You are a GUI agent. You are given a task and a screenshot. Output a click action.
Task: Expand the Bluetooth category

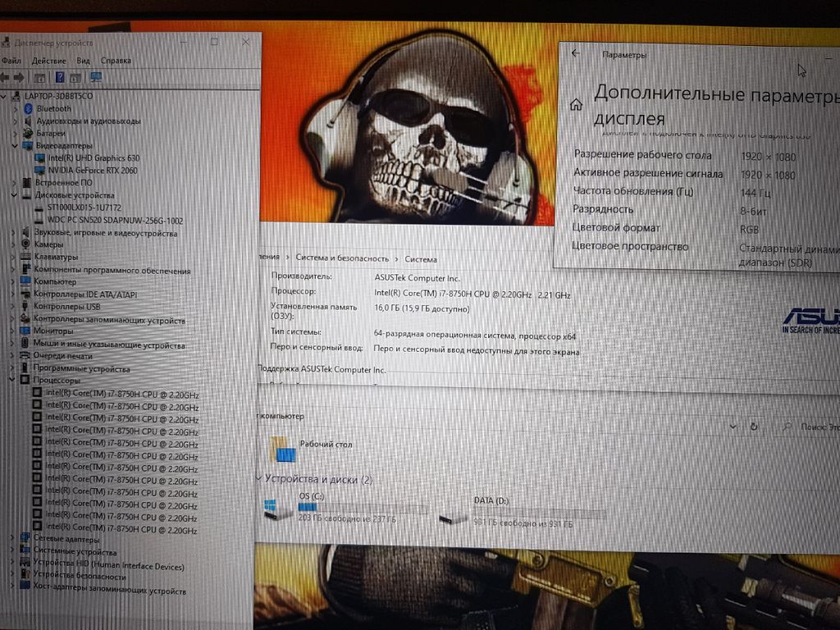pyautogui.click(x=15, y=108)
